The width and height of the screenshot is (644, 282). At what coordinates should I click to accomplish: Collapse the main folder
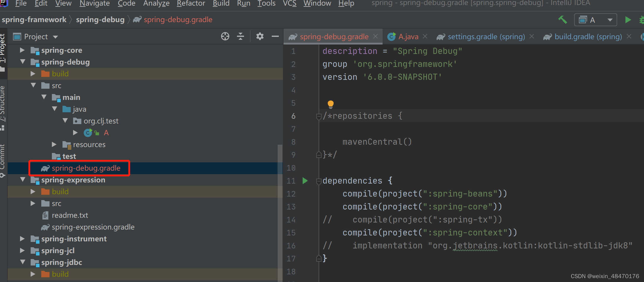pos(44,97)
